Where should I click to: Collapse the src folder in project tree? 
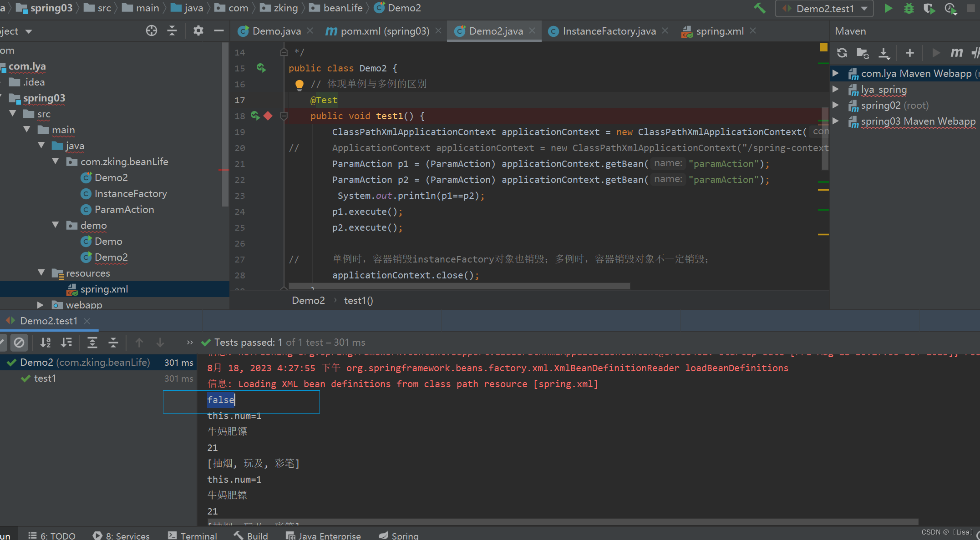click(13, 114)
